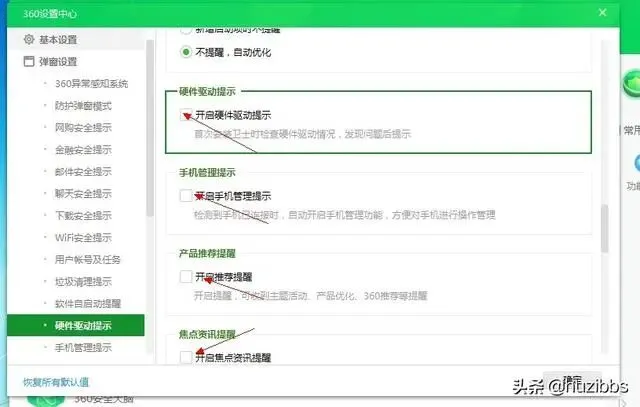640x407 pixels.
Task: Tick 开启手机管理提示 checkbox
Action: point(186,196)
